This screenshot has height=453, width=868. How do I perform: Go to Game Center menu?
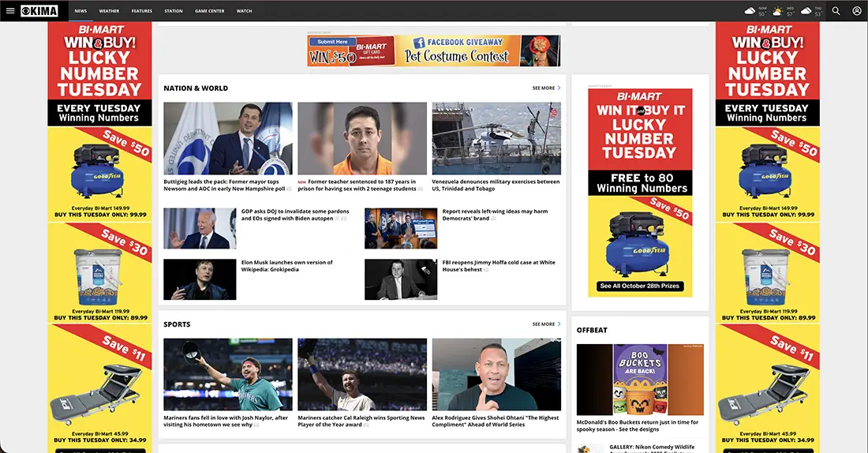(210, 10)
